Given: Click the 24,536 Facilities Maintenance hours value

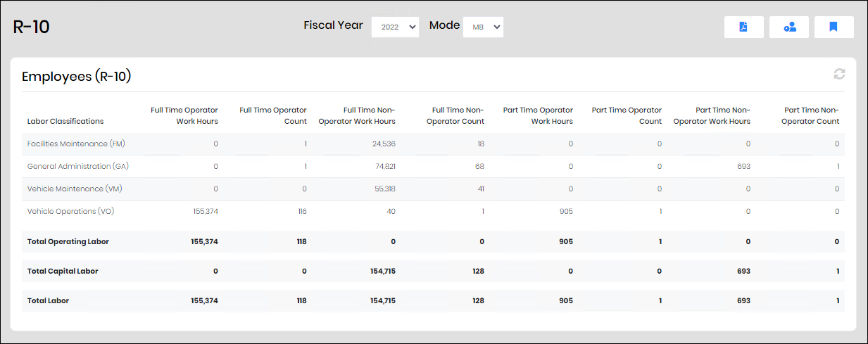Looking at the screenshot, I should (384, 144).
